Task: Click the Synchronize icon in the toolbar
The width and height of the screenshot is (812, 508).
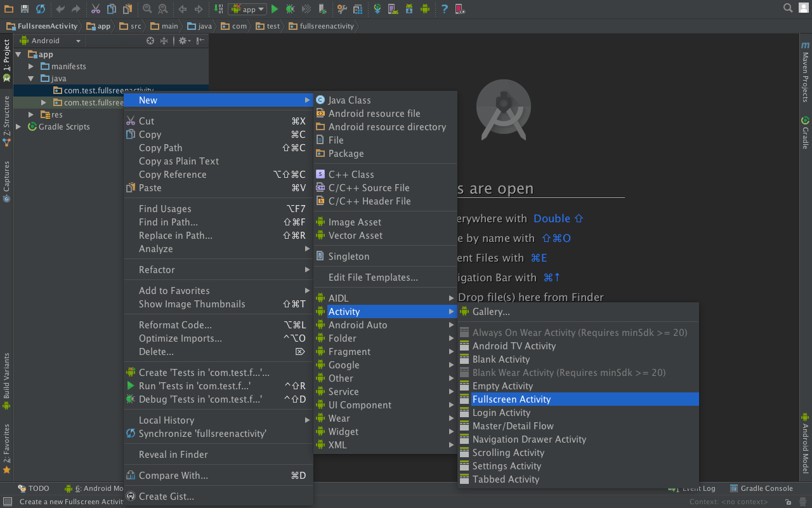Action: point(41,9)
